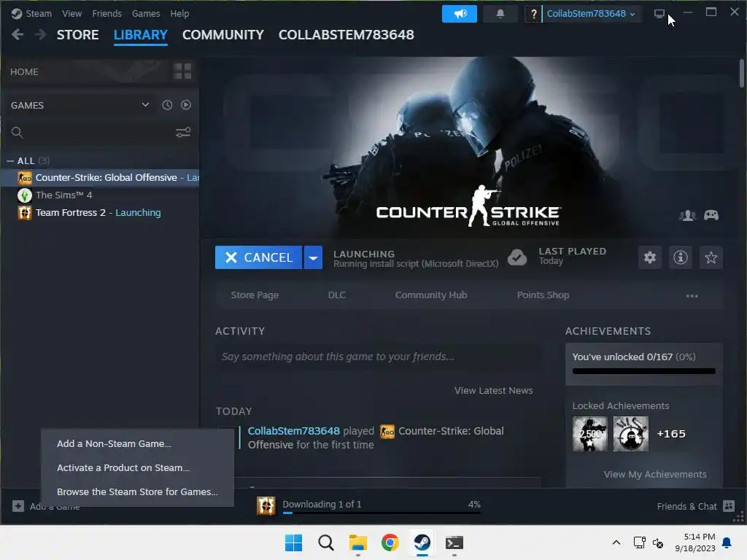Switch to Big Picture mode icon
747x560 pixels.
coord(659,14)
